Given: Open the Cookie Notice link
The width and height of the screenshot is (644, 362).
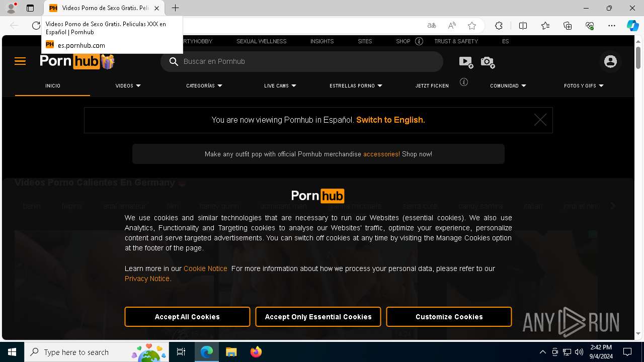Looking at the screenshot, I should (x=205, y=268).
